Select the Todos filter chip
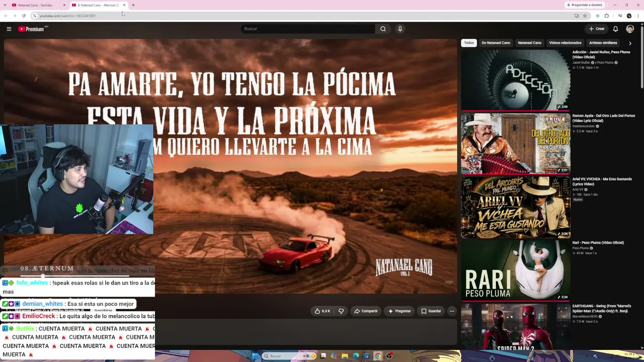 coord(469,43)
